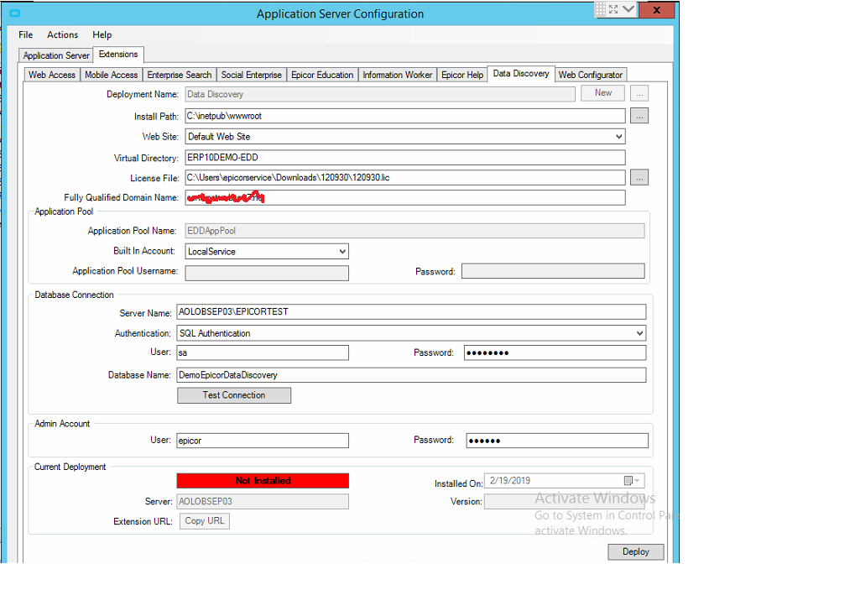Click the ellipsis button beside New

639,94
